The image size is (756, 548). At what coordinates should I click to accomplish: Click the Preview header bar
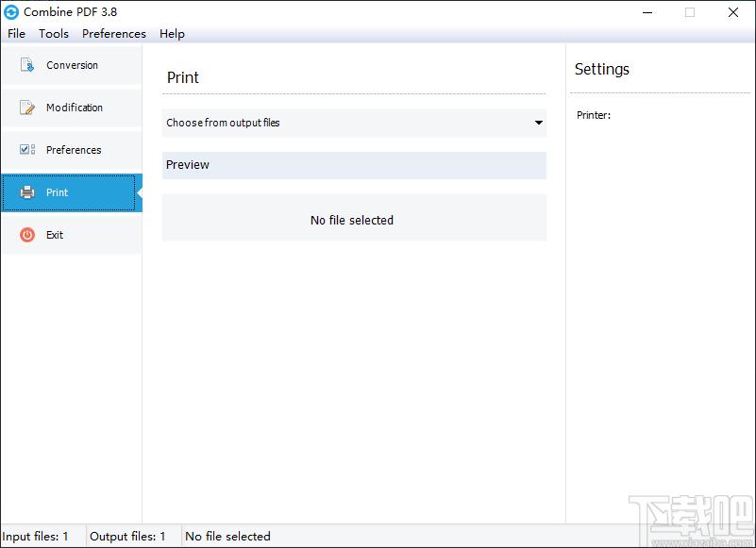(354, 165)
